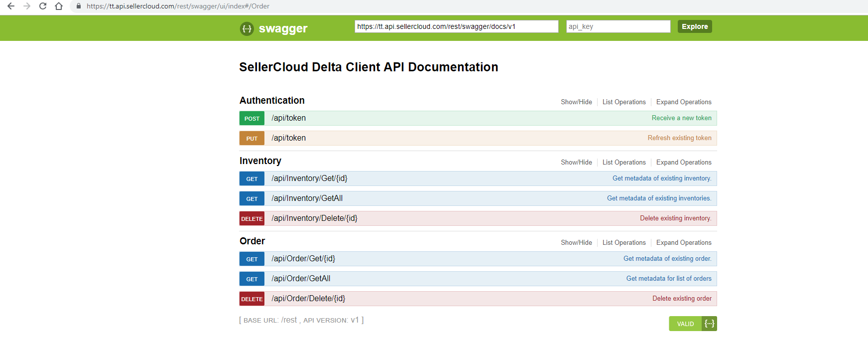Image resolution: width=868 pixels, height=356 pixels.
Task: Click 'Delete existing inventory.' description
Action: (676, 218)
